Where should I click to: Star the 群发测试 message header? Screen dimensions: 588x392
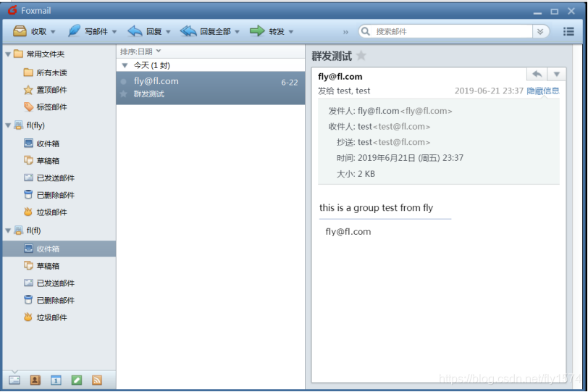pos(361,56)
